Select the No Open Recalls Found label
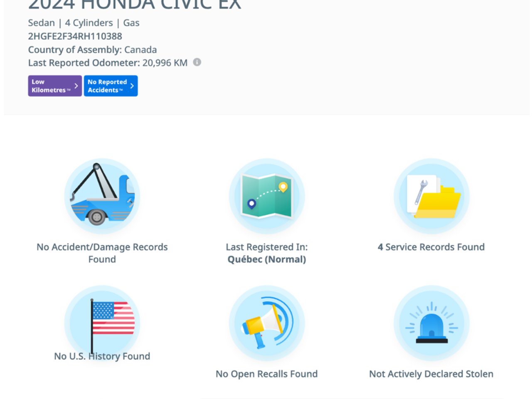This screenshot has width=532, height=399. coord(267,374)
